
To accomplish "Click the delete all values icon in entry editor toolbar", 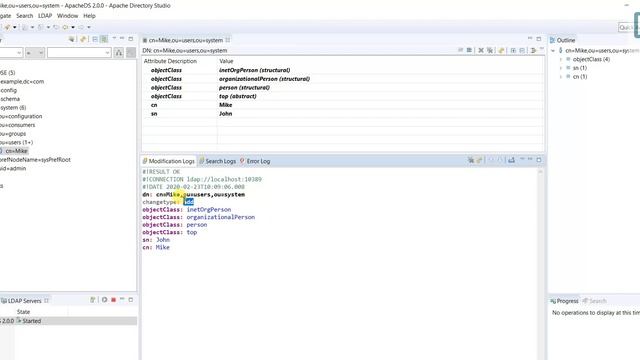I will click(490, 50).
